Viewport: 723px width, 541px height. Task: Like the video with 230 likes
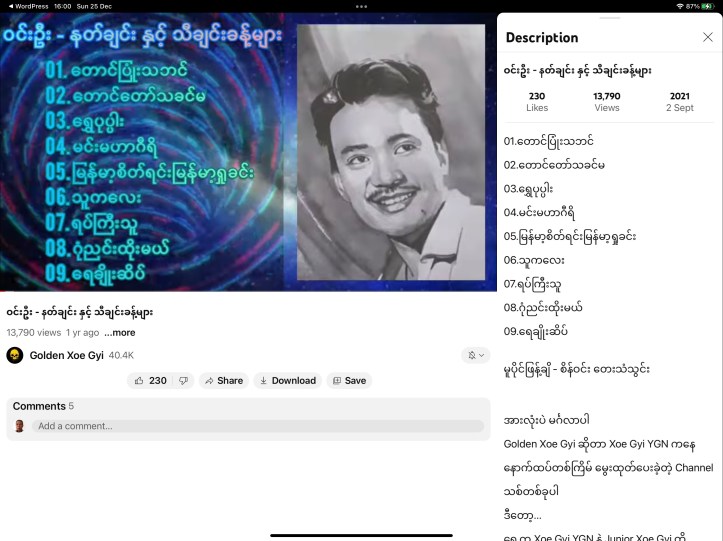pos(150,380)
